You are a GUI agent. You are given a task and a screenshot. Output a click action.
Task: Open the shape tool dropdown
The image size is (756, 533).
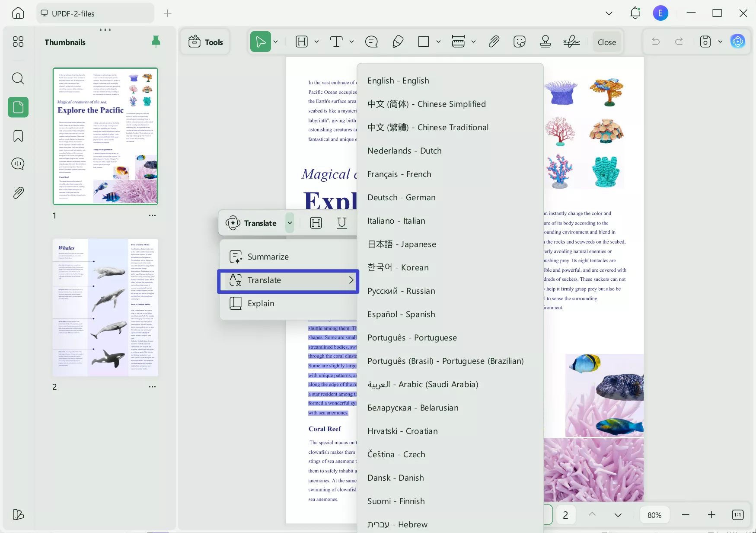(439, 42)
